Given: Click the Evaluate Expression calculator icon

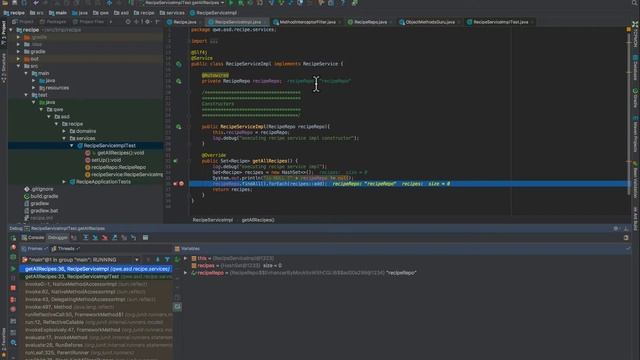Looking at the screenshot, I should 146,238.
